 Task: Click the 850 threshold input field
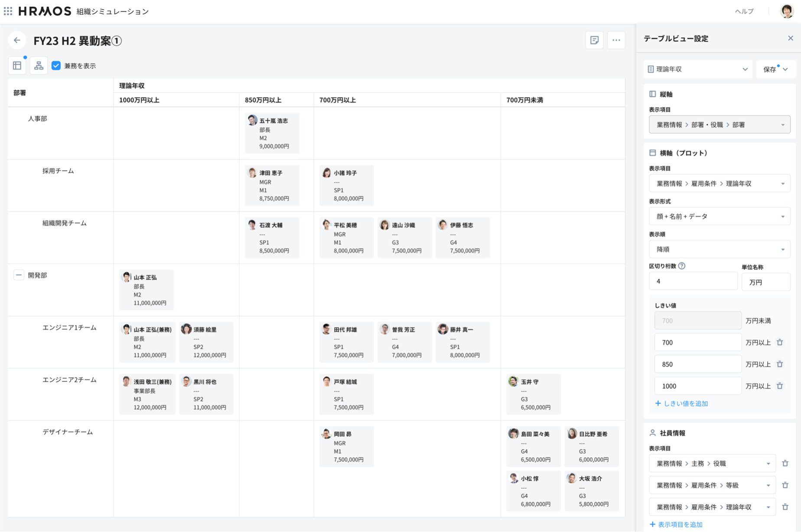tap(697, 364)
